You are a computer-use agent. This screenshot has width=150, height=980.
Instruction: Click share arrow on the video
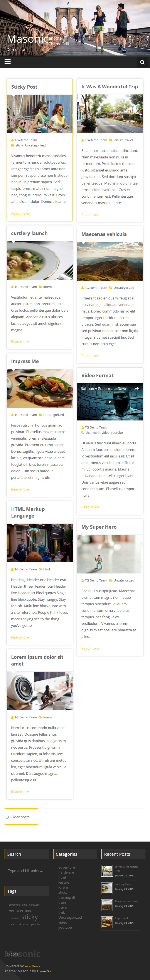coord(136,388)
